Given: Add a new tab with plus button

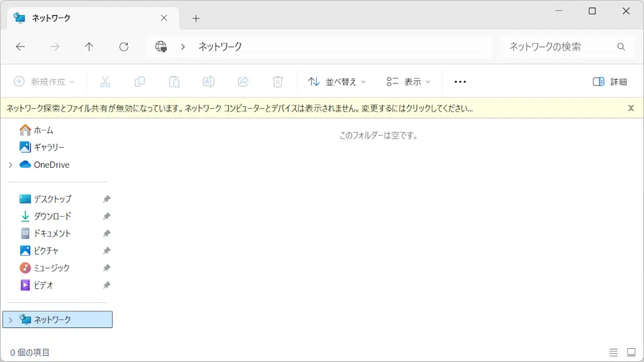Looking at the screenshot, I should point(196,18).
